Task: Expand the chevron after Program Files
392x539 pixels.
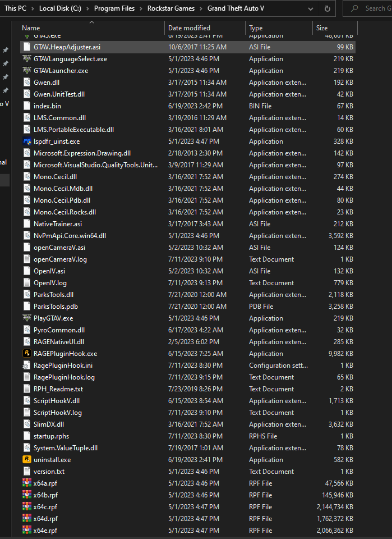Action: [141, 8]
